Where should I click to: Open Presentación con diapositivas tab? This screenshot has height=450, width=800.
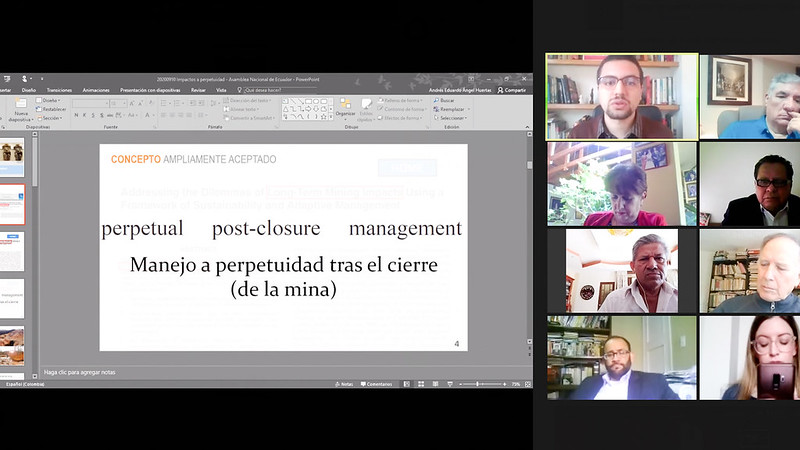(150, 90)
